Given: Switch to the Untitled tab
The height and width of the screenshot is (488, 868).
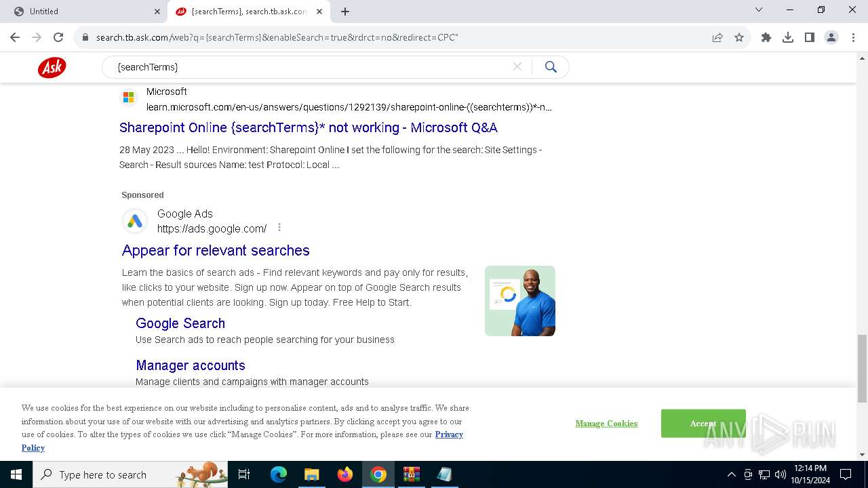Looking at the screenshot, I should click(84, 12).
